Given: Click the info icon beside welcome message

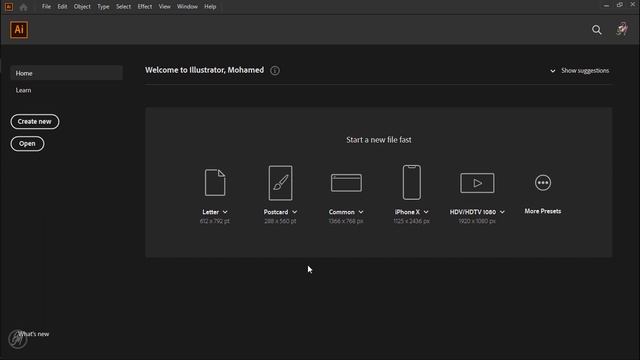Looking at the screenshot, I should [275, 71].
